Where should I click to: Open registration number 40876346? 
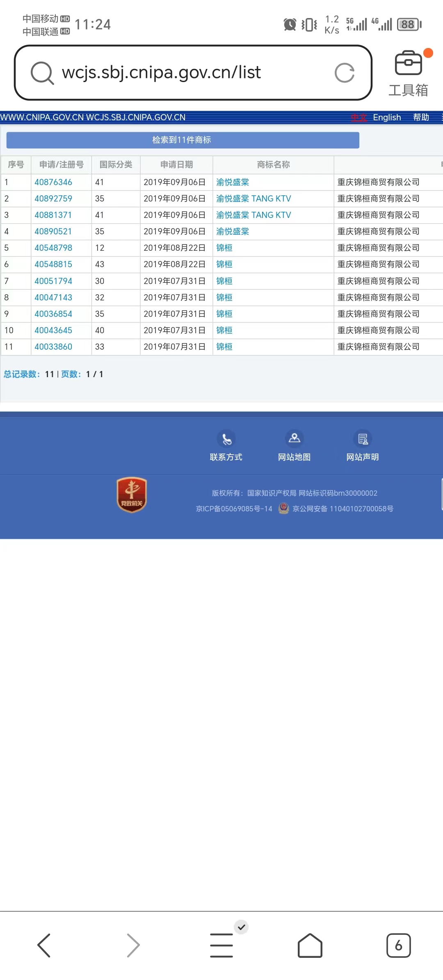click(x=53, y=182)
